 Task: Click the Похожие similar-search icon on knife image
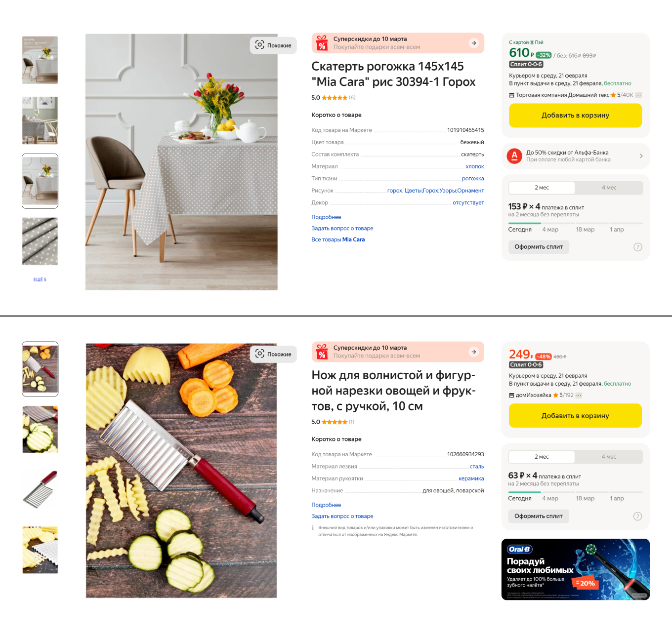(260, 354)
